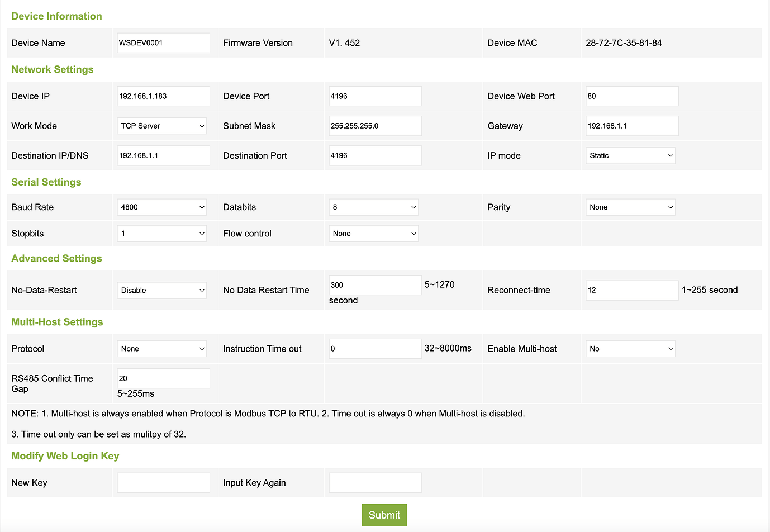Open the Work Mode dropdown
Viewport: 770px width, 532px height.
[x=162, y=126]
